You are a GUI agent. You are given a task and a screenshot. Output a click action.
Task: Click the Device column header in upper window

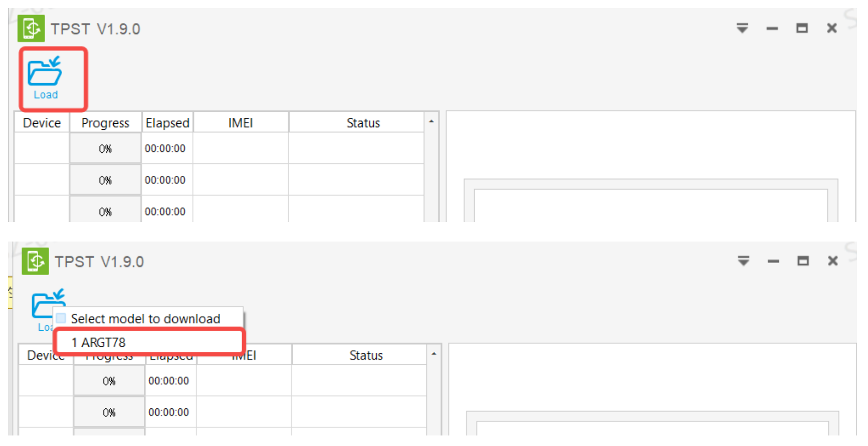point(42,123)
